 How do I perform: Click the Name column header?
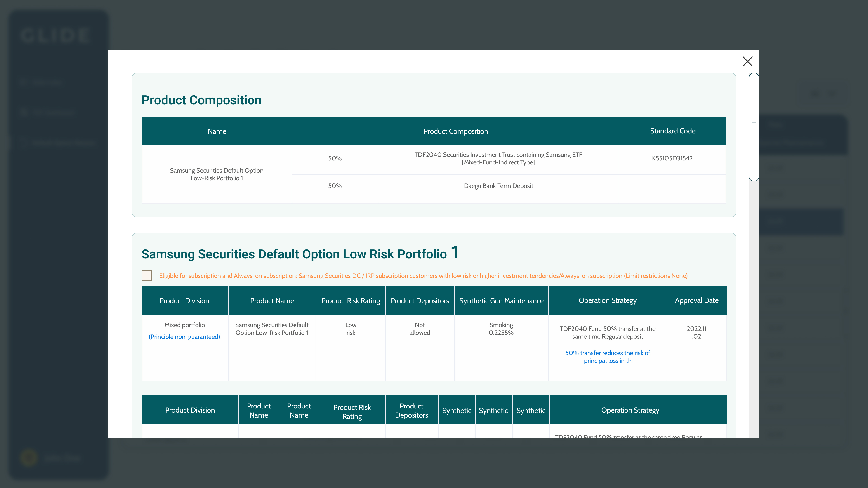click(217, 131)
